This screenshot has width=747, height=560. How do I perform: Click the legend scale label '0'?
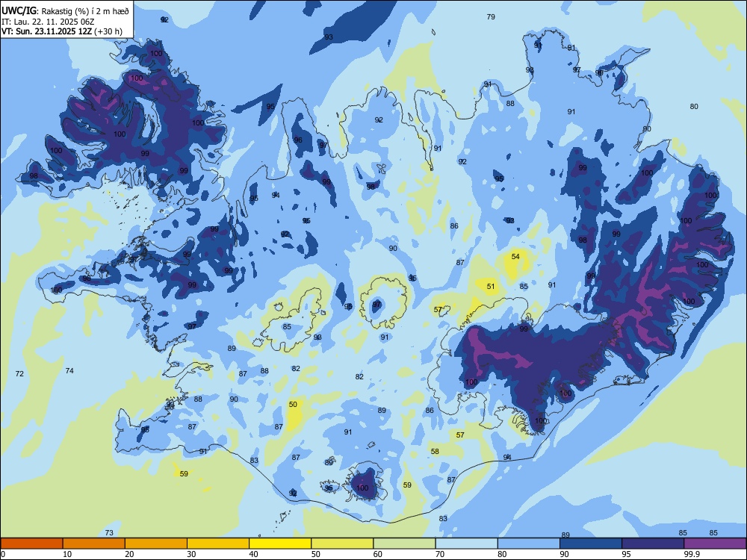[3, 554]
